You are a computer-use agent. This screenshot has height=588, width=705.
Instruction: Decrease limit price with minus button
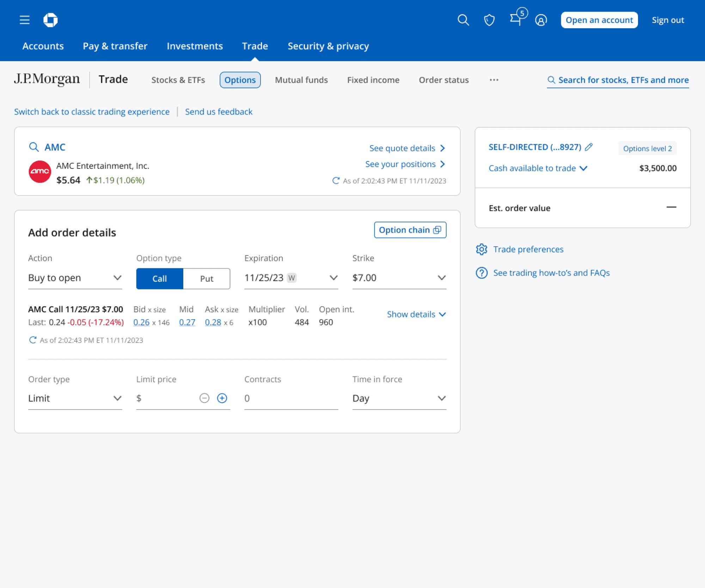click(204, 398)
